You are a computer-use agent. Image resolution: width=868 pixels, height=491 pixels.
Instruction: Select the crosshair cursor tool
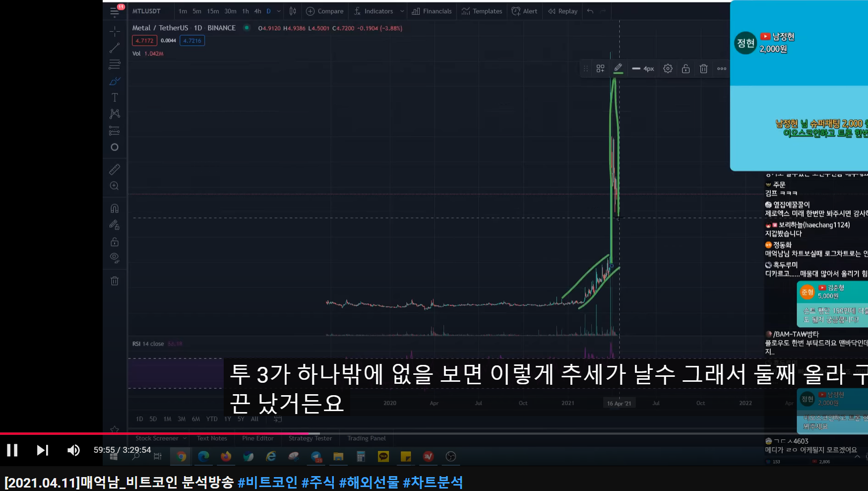(x=115, y=31)
